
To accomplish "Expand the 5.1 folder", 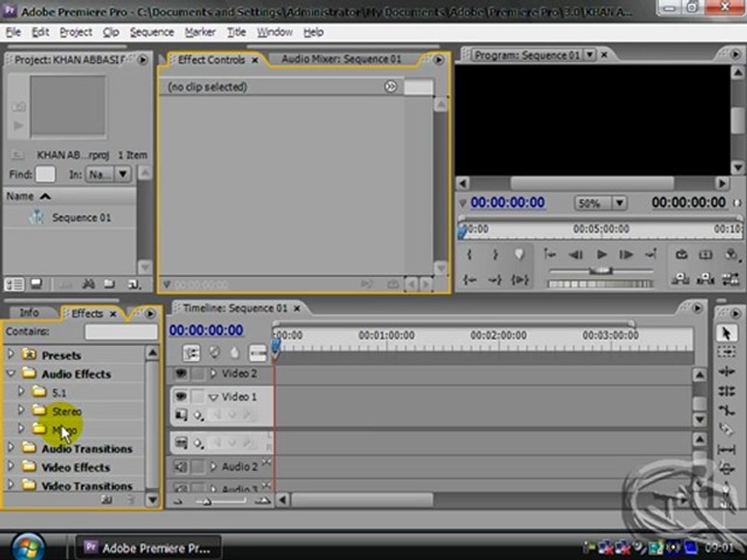I will click(x=21, y=391).
